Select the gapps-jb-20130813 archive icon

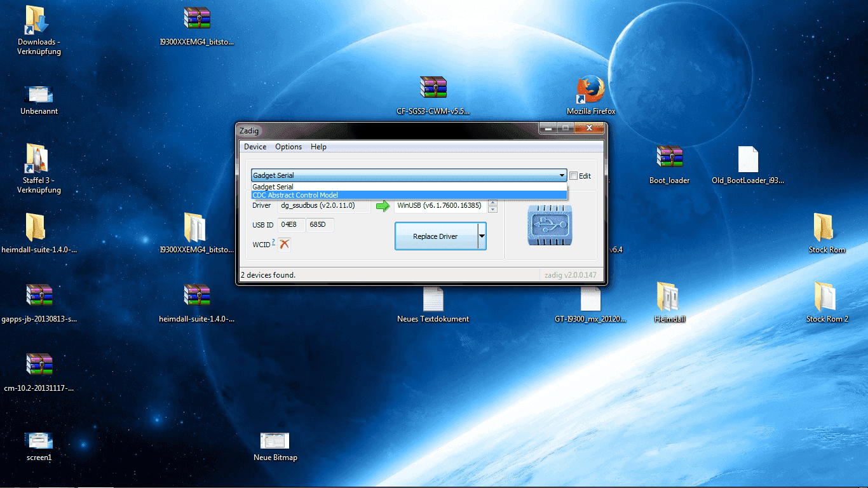click(39, 303)
